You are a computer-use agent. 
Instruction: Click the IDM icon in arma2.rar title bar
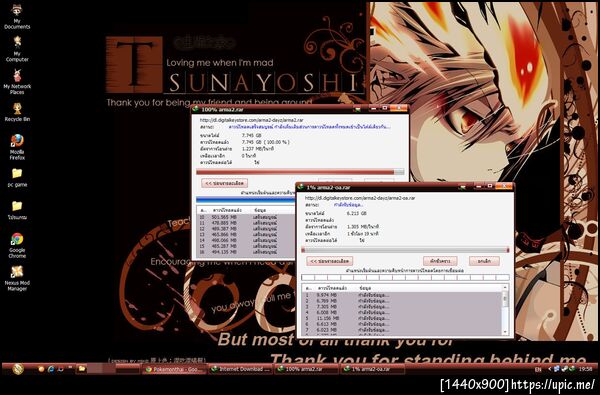coord(196,109)
